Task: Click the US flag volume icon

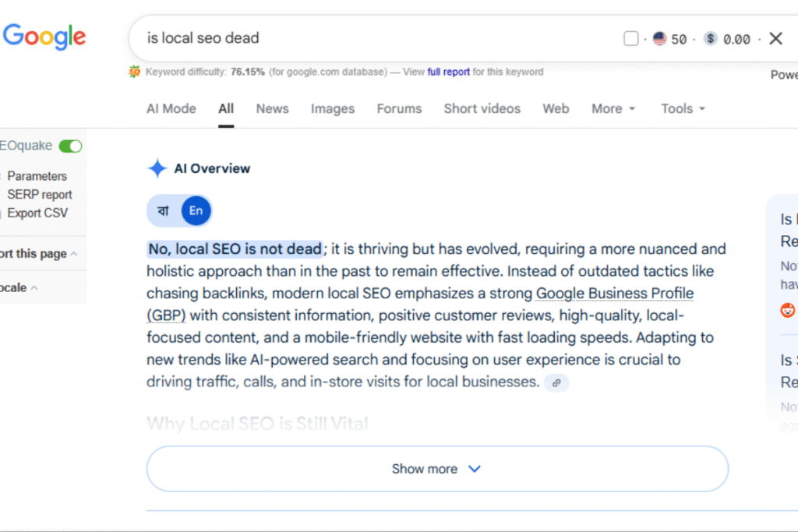Action: point(660,39)
